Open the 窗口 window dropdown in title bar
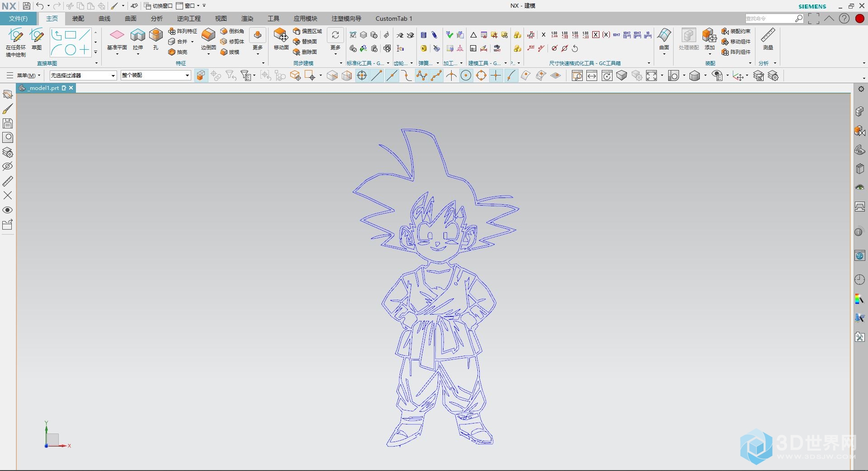 point(188,6)
